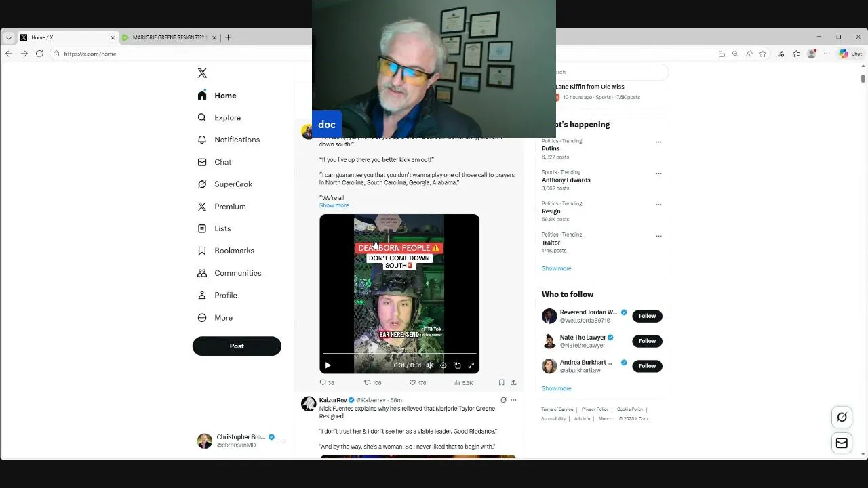Open the Putins trending topic
868x488 pixels.
tap(551, 148)
